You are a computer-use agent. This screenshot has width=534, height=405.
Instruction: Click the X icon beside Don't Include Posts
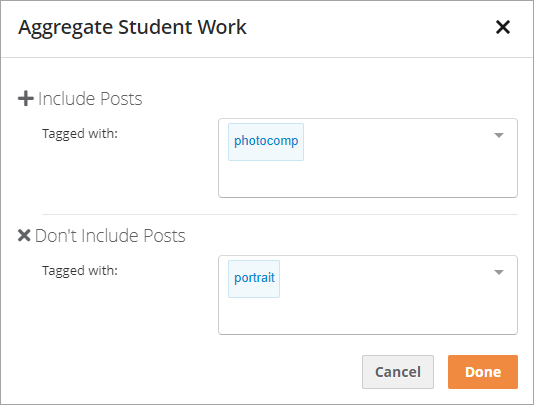tap(24, 235)
